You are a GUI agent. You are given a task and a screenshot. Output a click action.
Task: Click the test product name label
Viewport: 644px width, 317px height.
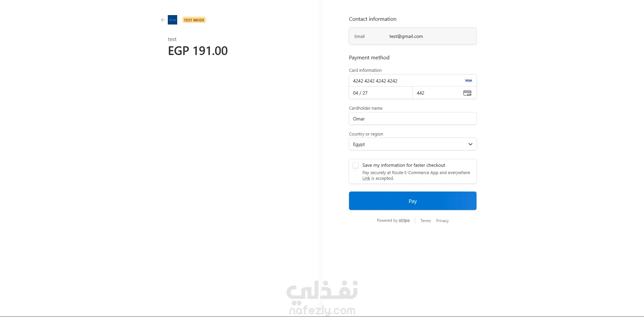click(172, 39)
